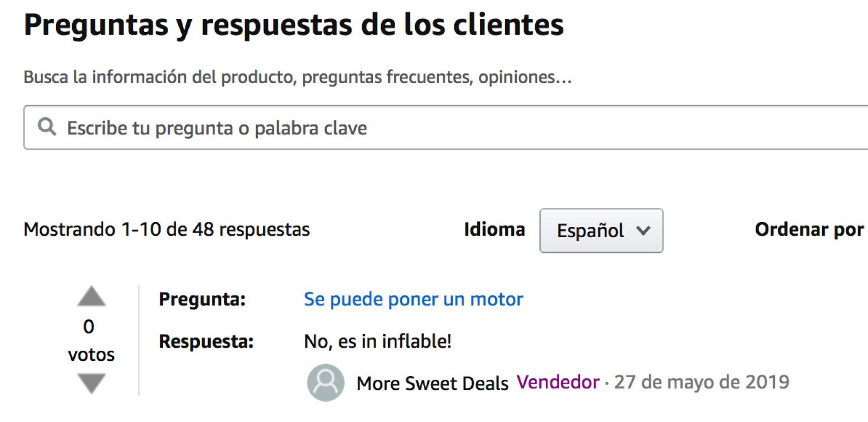Click the 'More Sweet Deals' seller name

click(x=432, y=383)
